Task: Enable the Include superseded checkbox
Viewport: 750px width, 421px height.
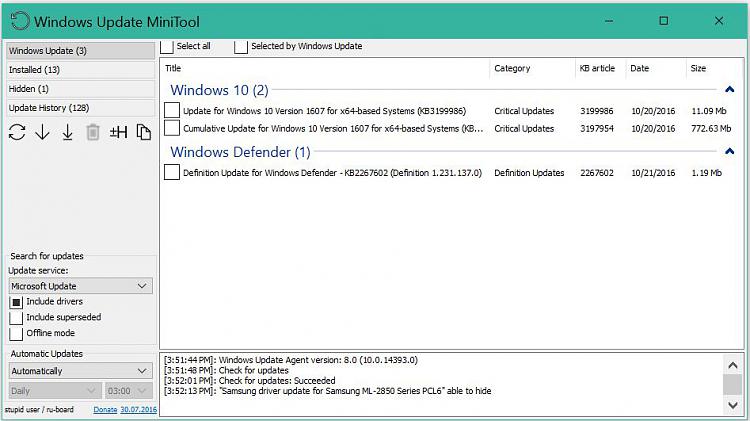Action: pyautogui.click(x=16, y=318)
